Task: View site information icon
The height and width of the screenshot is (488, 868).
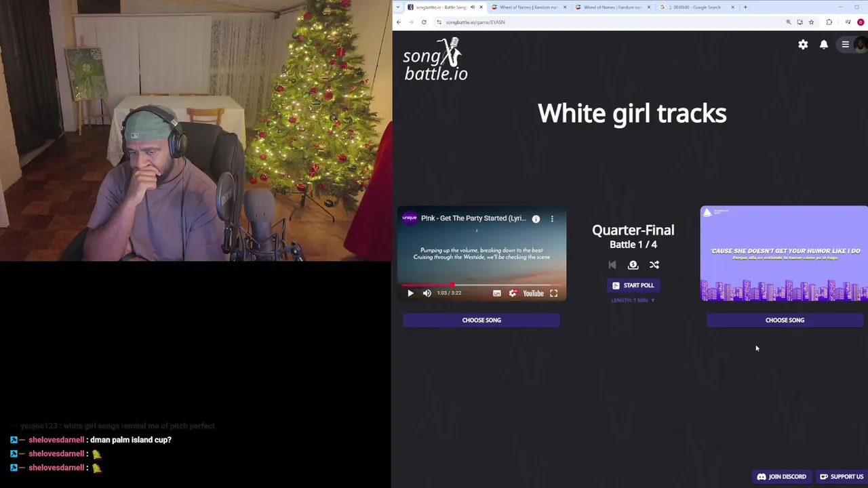Action: click(x=439, y=22)
